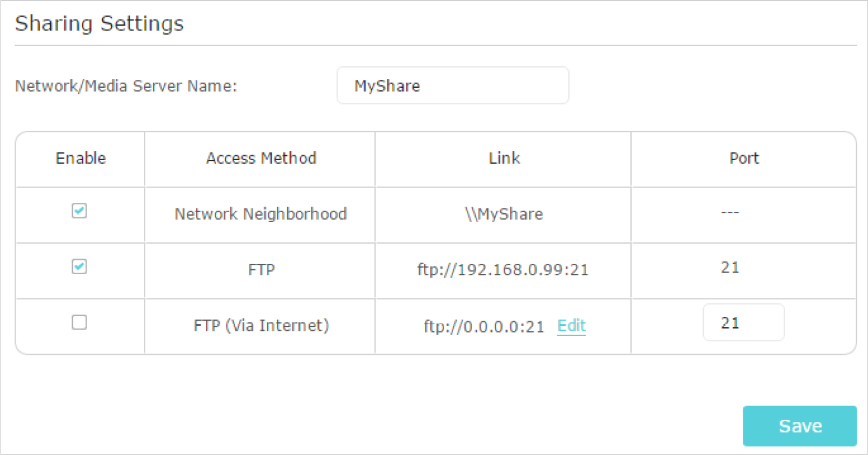This screenshot has height=455, width=868.
Task: Click the Network/Media Server Name label
Action: pyautogui.click(x=126, y=86)
